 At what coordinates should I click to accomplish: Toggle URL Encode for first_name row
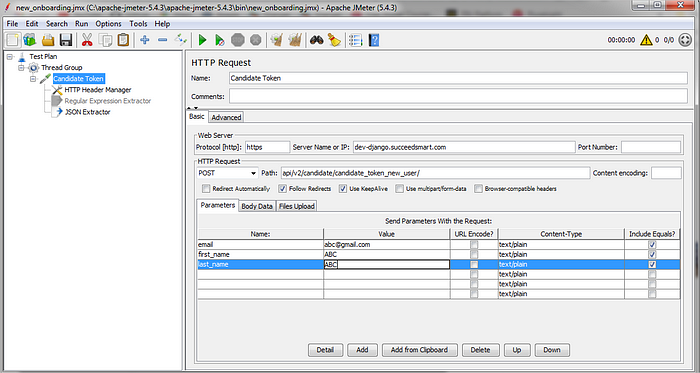pyautogui.click(x=474, y=254)
